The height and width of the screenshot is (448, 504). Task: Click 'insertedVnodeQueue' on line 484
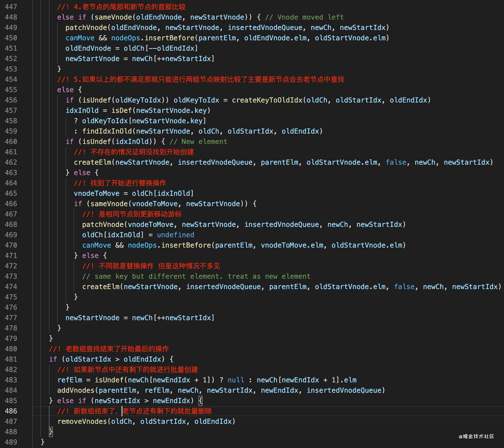tap(344, 390)
